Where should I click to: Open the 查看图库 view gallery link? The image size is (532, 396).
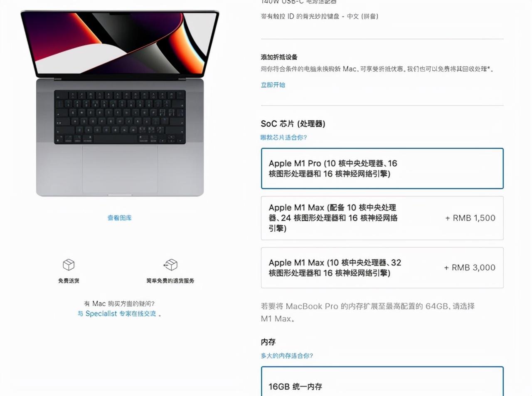point(120,218)
